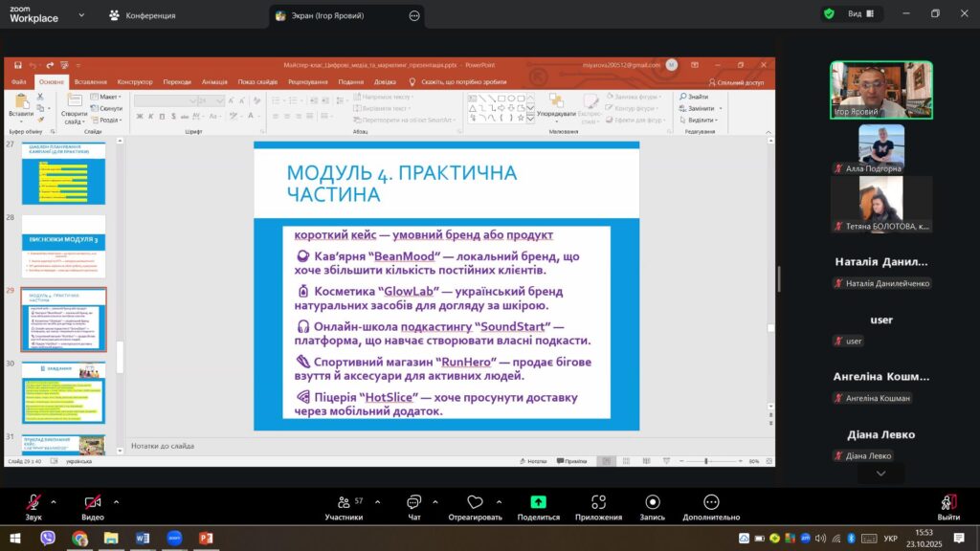980x551 pixels.
Task: Turn on camera with the Video button
Action: (x=93, y=502)
